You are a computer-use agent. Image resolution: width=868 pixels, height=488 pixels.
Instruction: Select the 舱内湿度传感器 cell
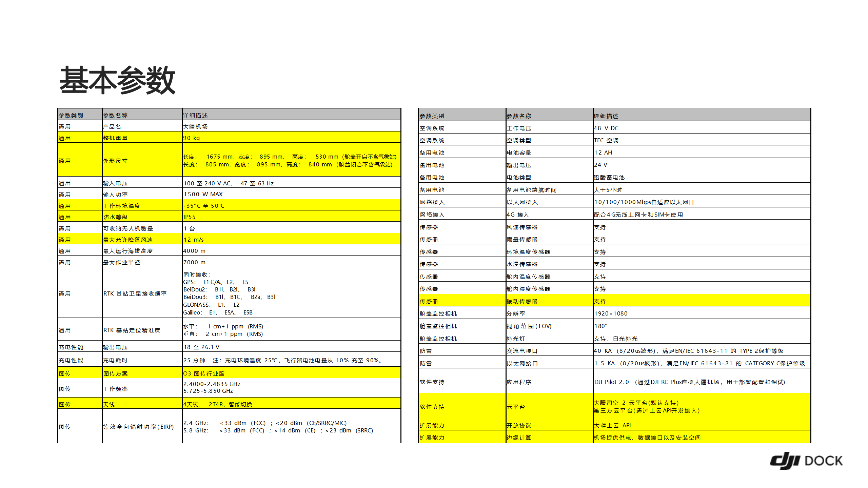[x=549, y=288]
